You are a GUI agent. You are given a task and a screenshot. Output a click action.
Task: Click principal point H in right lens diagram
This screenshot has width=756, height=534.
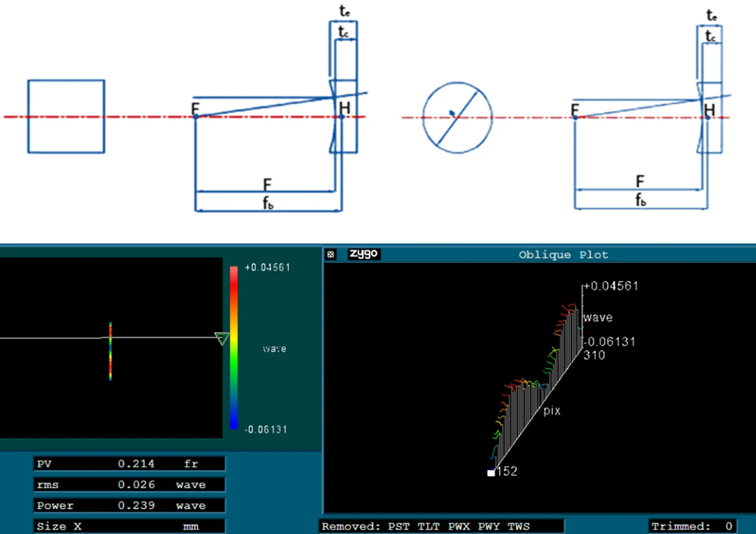708,117
